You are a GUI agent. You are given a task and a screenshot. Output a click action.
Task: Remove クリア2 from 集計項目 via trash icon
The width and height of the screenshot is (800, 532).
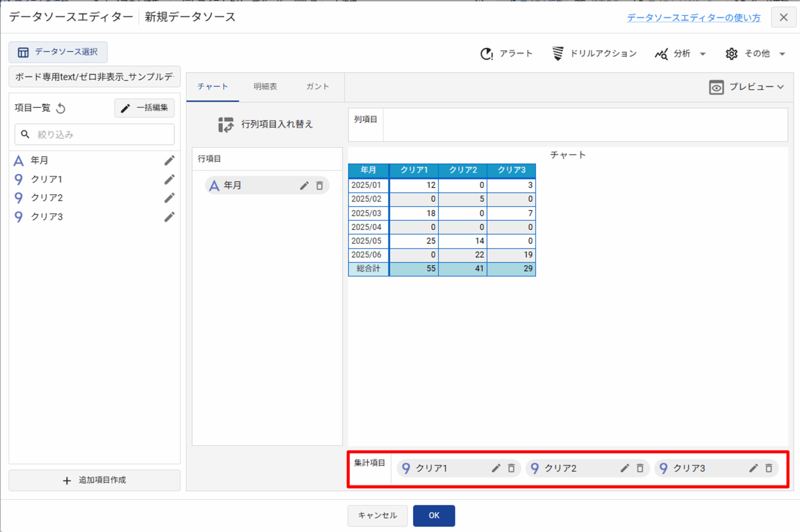(x=640, y=468)
